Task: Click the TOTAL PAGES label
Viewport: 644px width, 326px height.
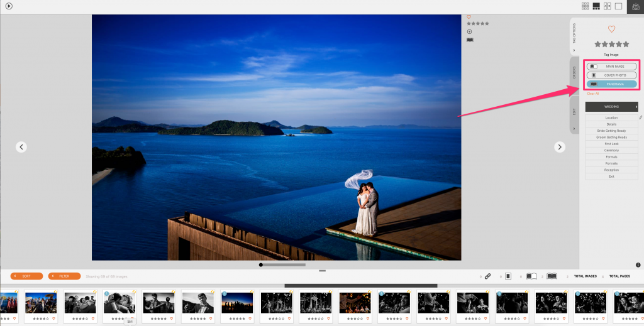Action: (x=619, y=276)
